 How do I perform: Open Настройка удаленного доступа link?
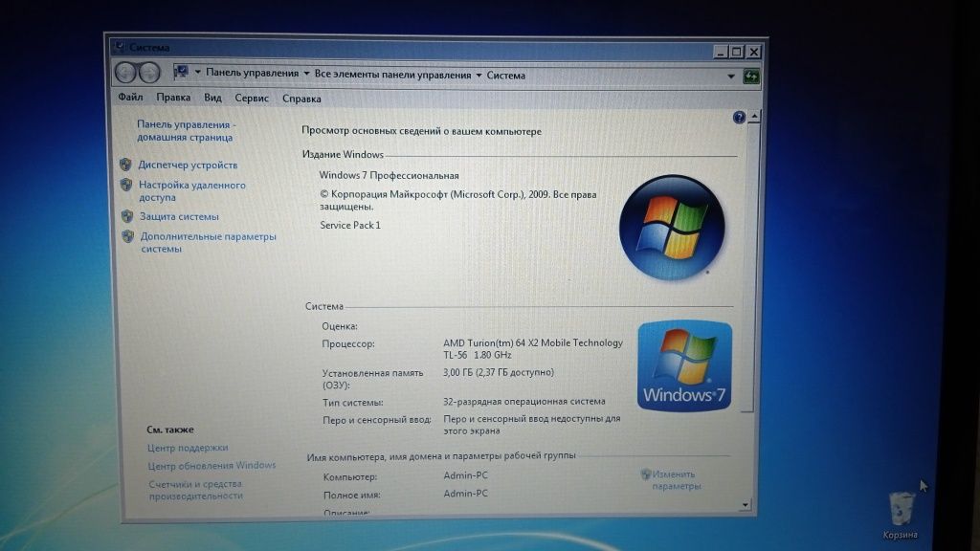pos(191,191)
